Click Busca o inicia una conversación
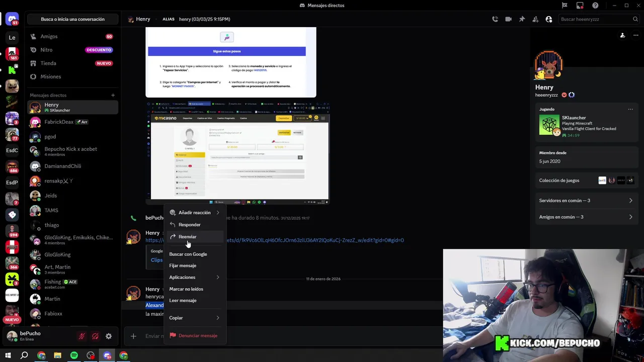Screen dimensions: 644x362 (x=72, y=19)
